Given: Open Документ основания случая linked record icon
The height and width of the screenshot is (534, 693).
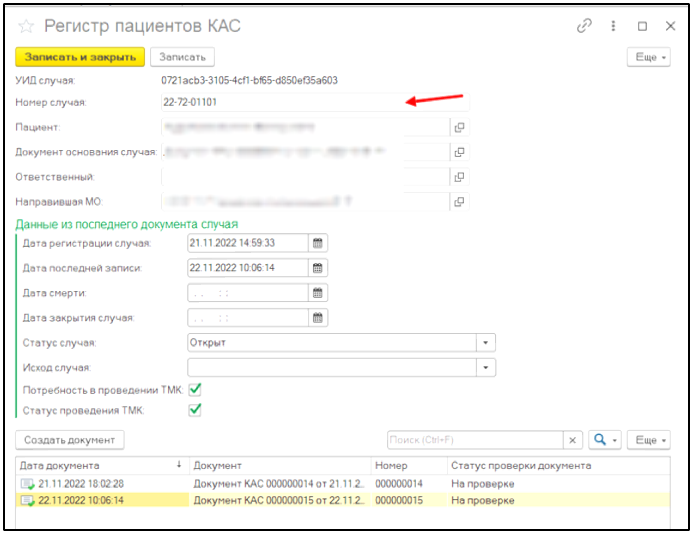Looking at the screenshot, I should tap(460, 152).
